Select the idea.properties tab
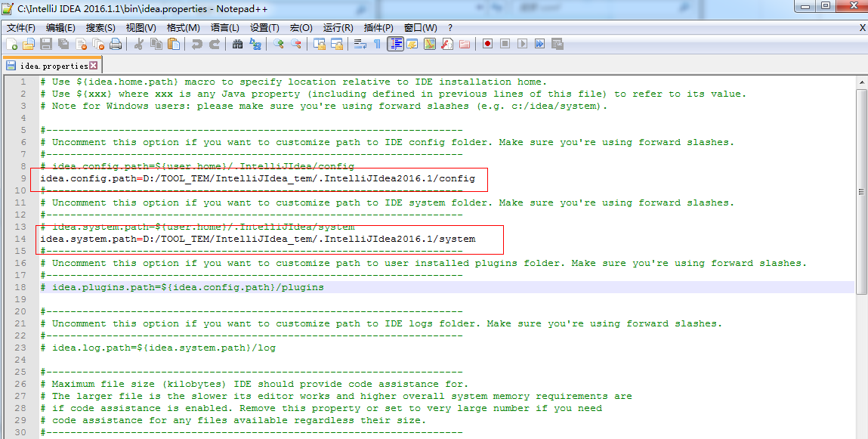868x439 pixels. tap(53, 66)
